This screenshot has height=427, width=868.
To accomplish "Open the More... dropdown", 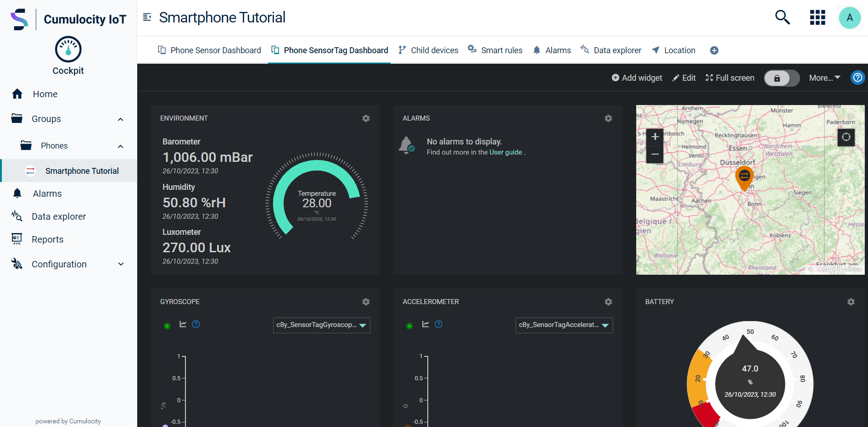I will click(824, 78).
